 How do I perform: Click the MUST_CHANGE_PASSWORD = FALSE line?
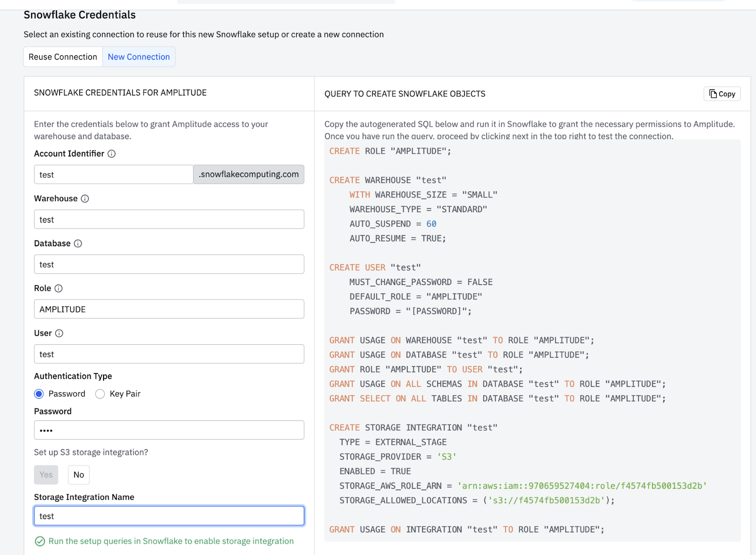coord(421,282)
